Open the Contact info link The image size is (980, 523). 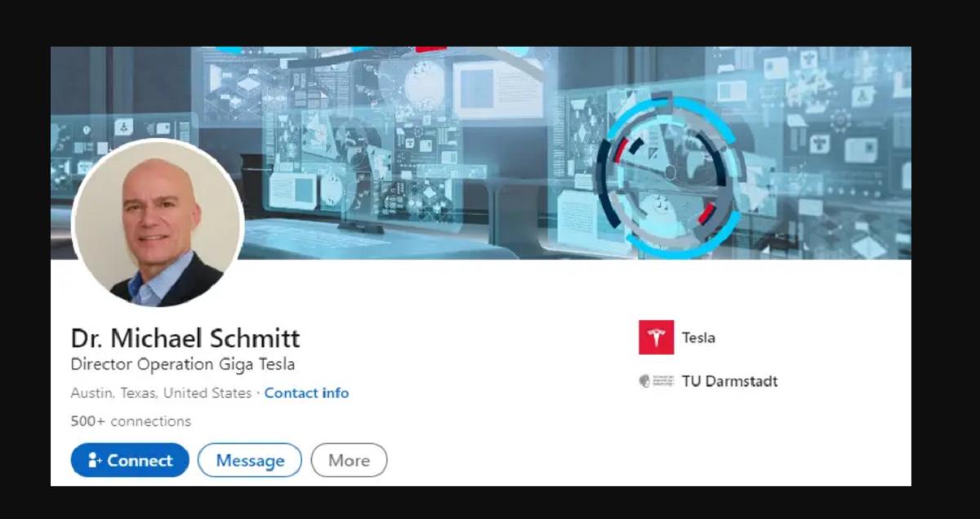(x=306, y=393)
